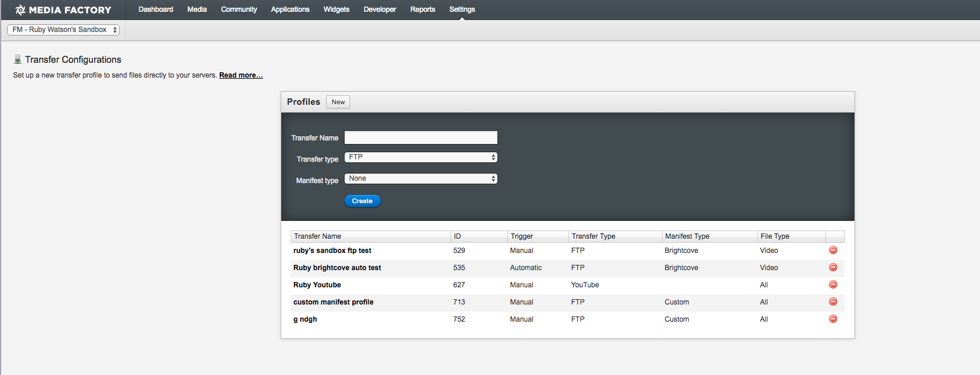The height and width of the screenshot is (375, 980).
Task: Click the YouTube transfer type cell
Action: coord(585,285)
